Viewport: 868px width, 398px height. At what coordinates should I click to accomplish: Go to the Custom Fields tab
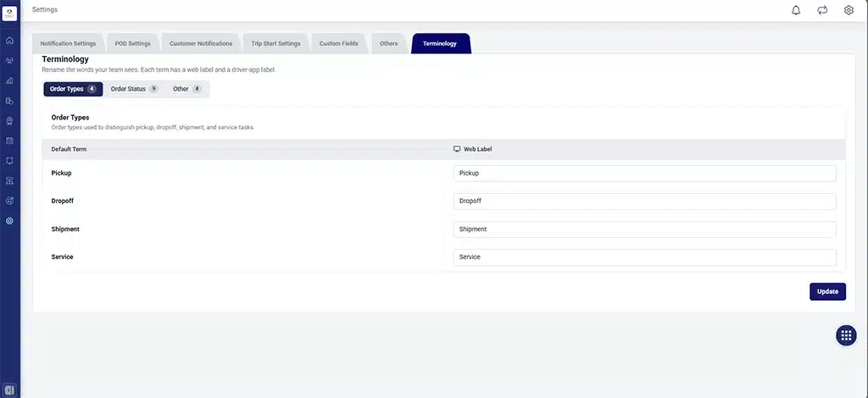tap(339, 44)
